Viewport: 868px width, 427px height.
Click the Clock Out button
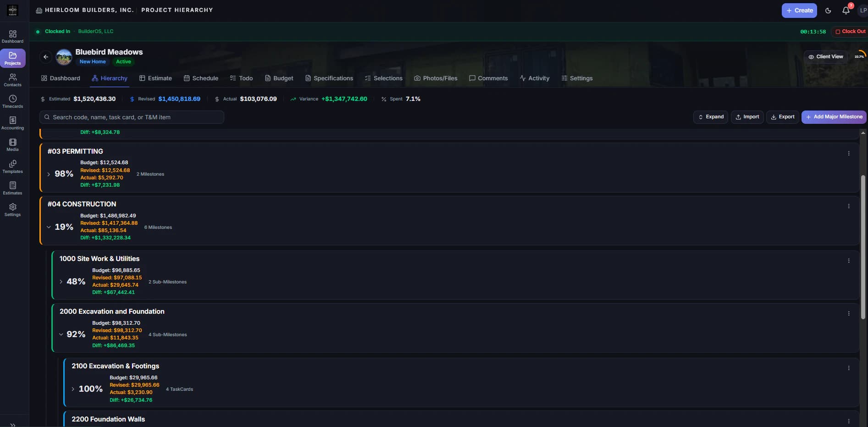click(x=850, y=32)
